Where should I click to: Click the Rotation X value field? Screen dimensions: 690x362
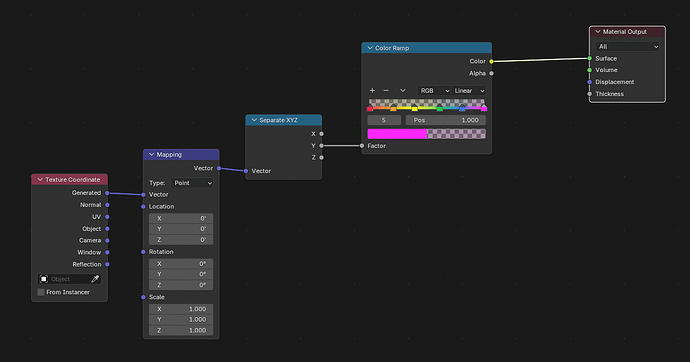181,263
